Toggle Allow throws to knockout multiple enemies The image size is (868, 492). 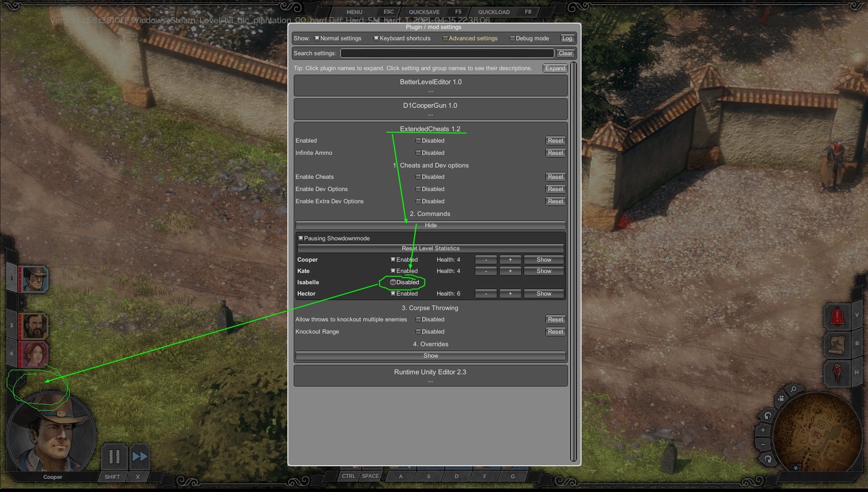point(418,320)
